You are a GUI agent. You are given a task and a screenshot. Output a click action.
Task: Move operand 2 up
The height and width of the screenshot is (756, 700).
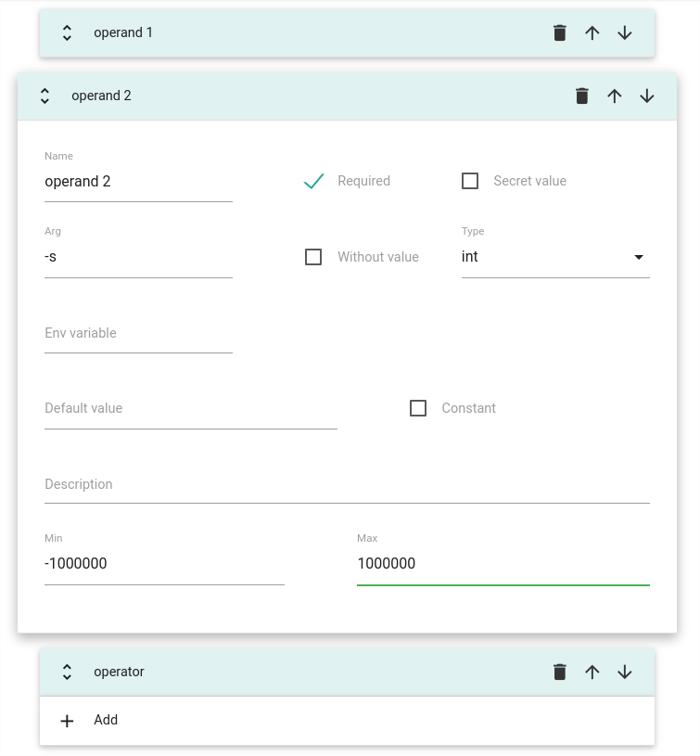point(615,96)
